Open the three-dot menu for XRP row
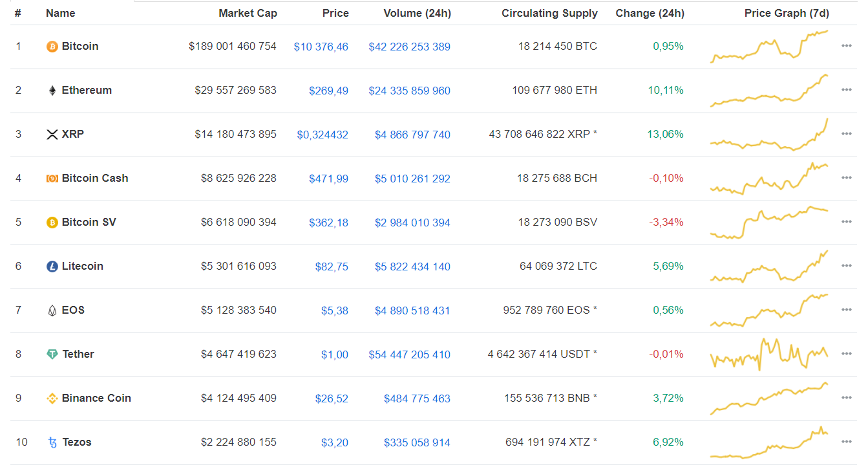This screenshot has height=469, width=868. (847, 135)
